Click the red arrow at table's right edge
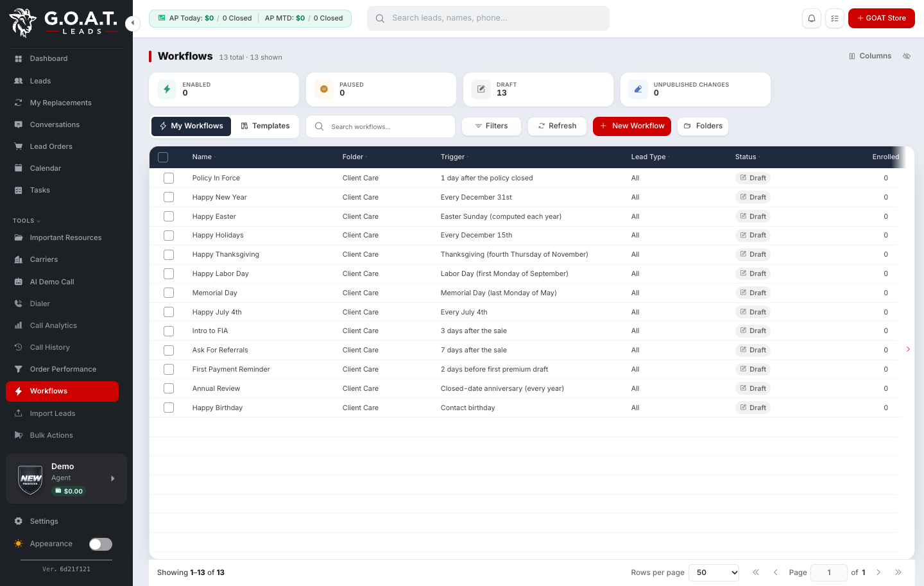The width and height of the screenshot is (924, 586). coord(908,350)
